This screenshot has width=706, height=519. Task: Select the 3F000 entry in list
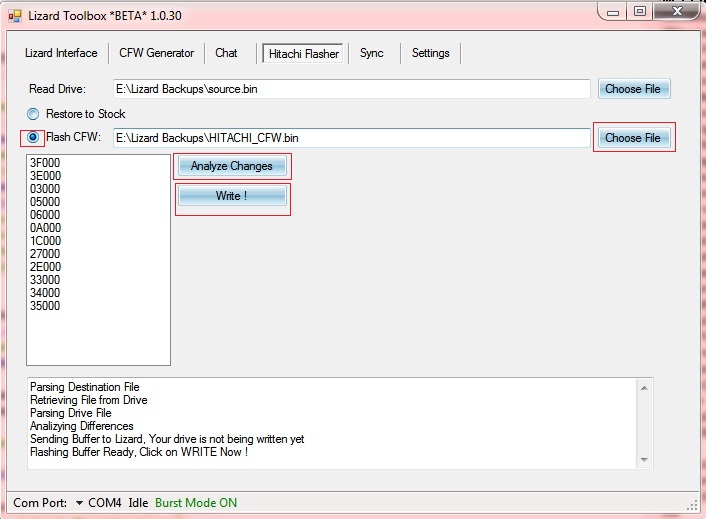tap(45, 162)
